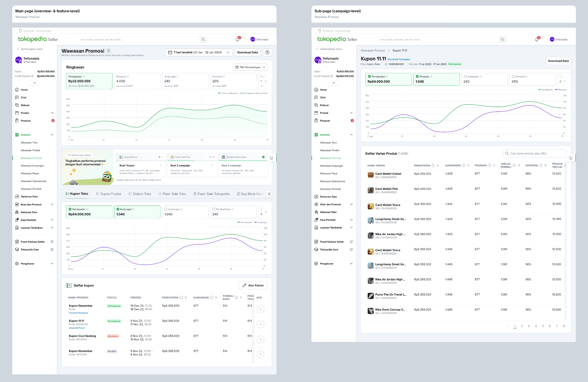Click three-dot action for Kupon Desember
Screen dimensions: 588x382
coord(260,309)
